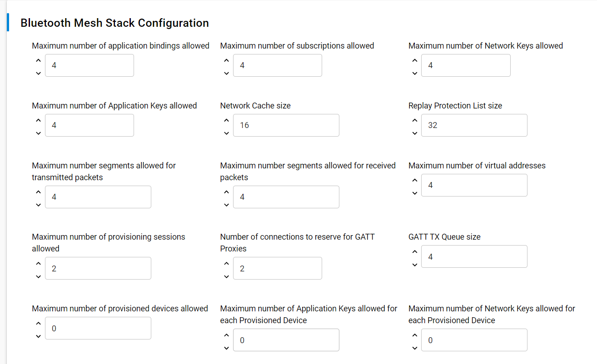Focus the Replay Protection List size field
The height and width of the screenshot is (364, 597).
[474, 125]
